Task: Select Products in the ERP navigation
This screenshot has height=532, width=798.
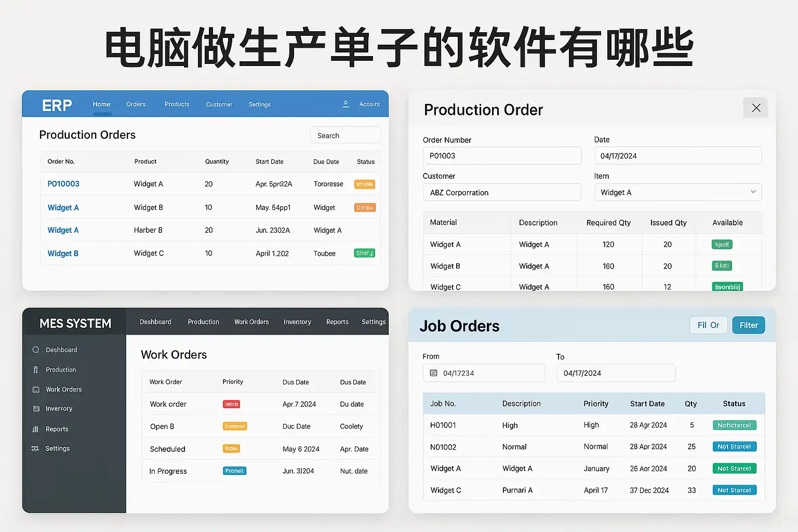Action: click(x=177, y=104)
